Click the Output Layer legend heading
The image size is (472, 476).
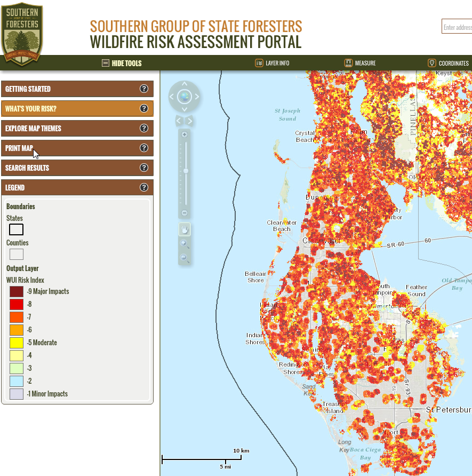pyautogui.click(x=22, y=268)
